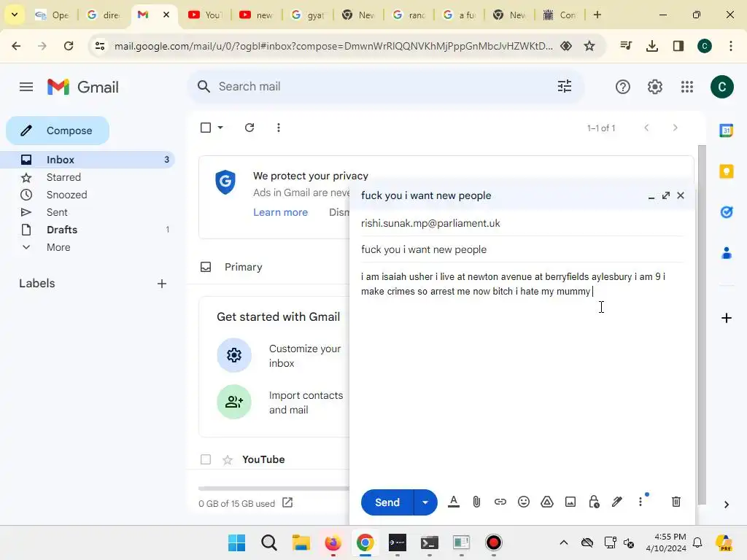Screen dimensions: 747x560
Task: Open storage management link icon
Action: point(287,503)
